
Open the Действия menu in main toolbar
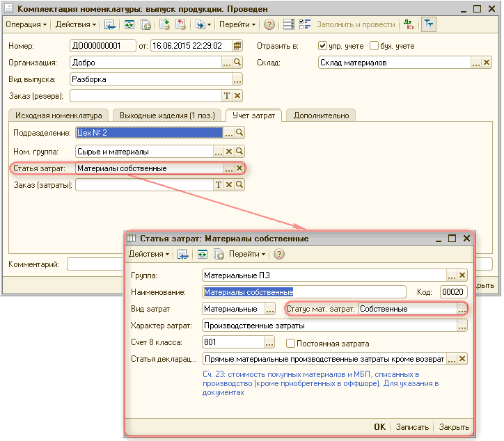tap(76, 24)
